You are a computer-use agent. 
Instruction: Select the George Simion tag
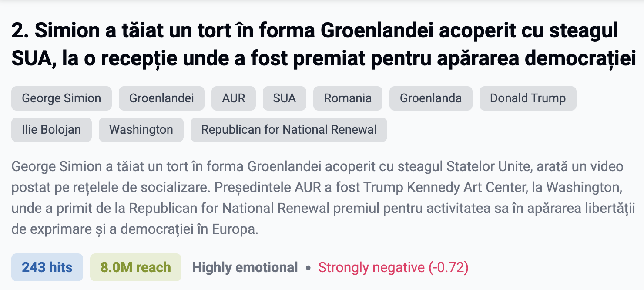[x=61, y=98]
